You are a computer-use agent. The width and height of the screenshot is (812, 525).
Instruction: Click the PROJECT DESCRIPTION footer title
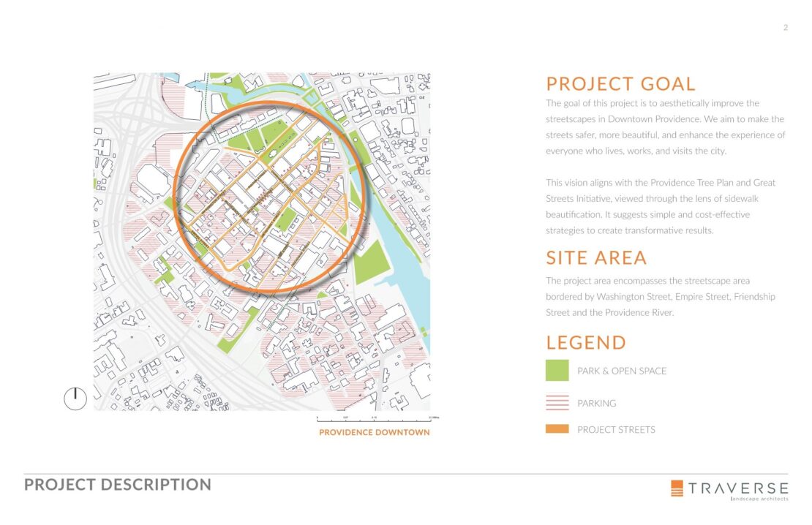coord(118,485)
